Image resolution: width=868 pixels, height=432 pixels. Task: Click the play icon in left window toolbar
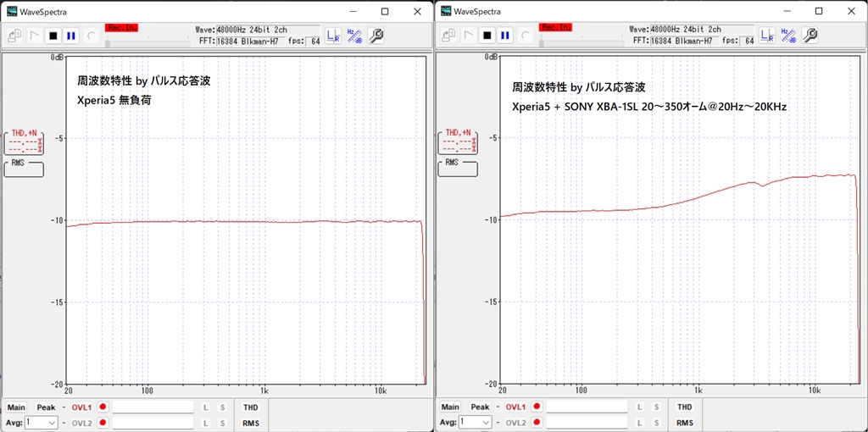[x=34, y=36]
